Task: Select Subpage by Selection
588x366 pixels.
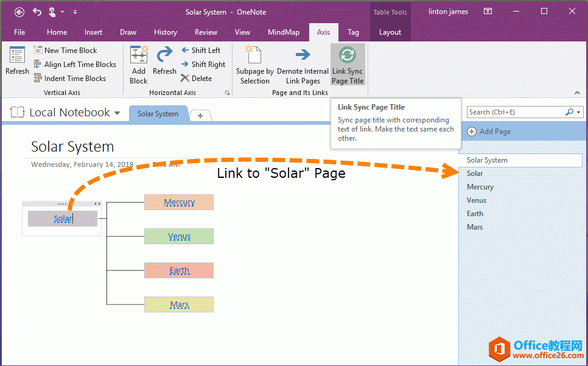Action: 254,63
